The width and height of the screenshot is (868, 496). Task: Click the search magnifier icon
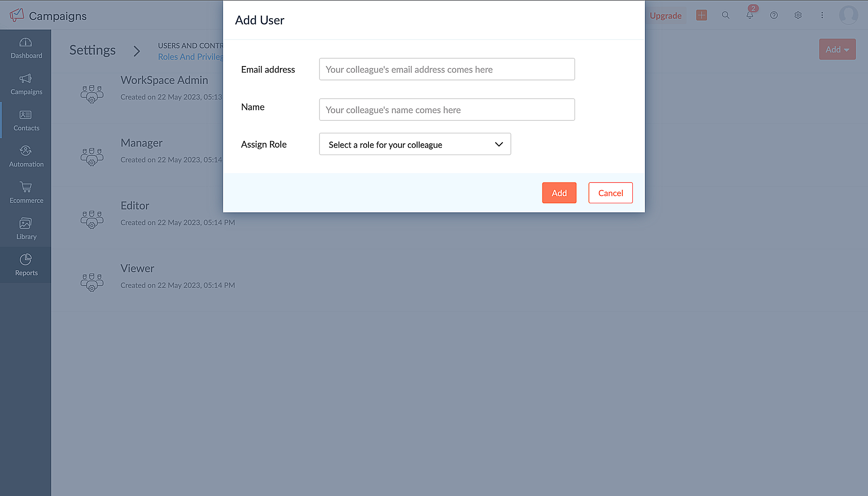[725, 15]
